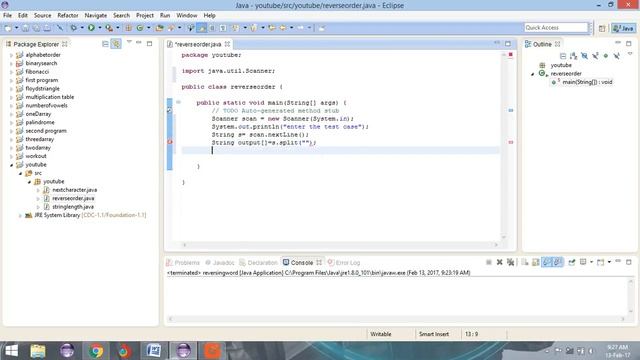Image resolution: width=640 pixels, height=360 pixels.
Task: Expand the palindrome project node
Action: (11, 122)
